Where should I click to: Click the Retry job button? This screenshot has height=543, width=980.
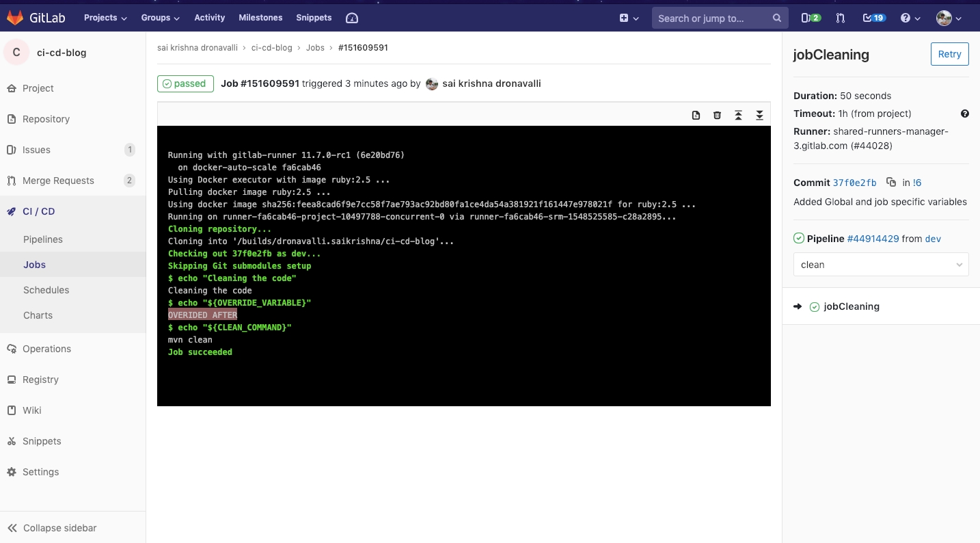point(949,54)
